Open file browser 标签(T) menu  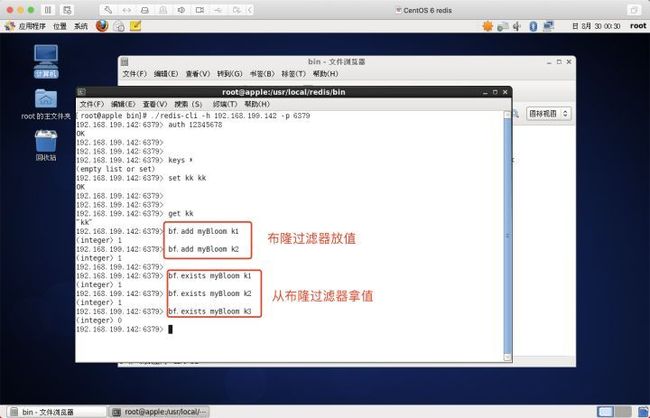(x=293, y=74)
